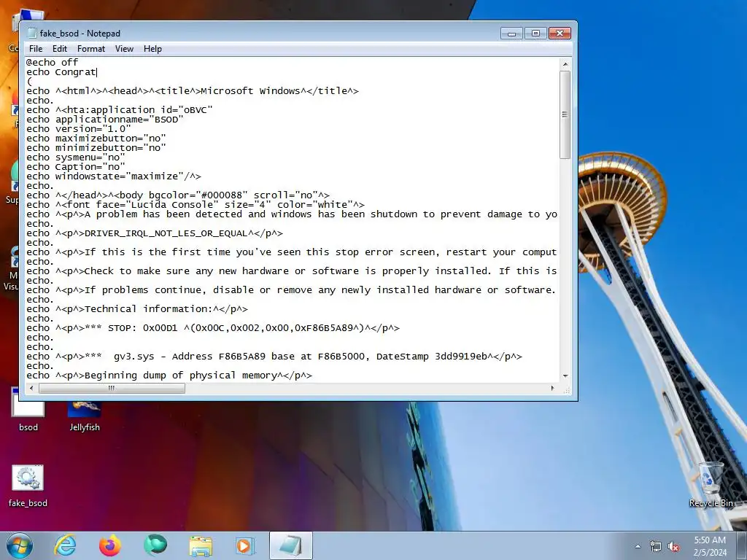Screen dimensions: 747x560
Task: Click the horizontal scrollbar right arrow
Action: coord(553,388)
